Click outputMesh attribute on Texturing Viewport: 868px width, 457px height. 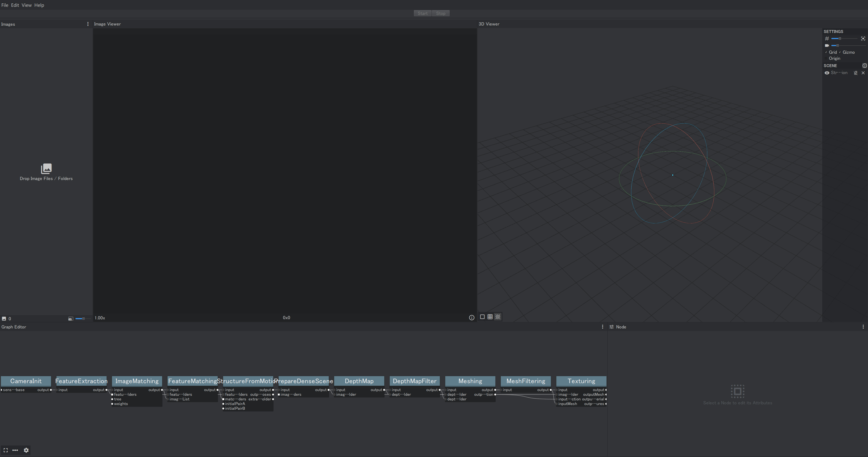(x=594, y=395)
